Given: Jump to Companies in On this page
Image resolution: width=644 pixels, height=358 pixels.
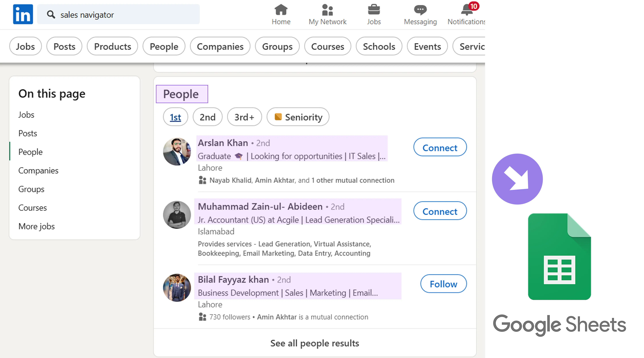Looking at the screenshot, I should (38, 171).
